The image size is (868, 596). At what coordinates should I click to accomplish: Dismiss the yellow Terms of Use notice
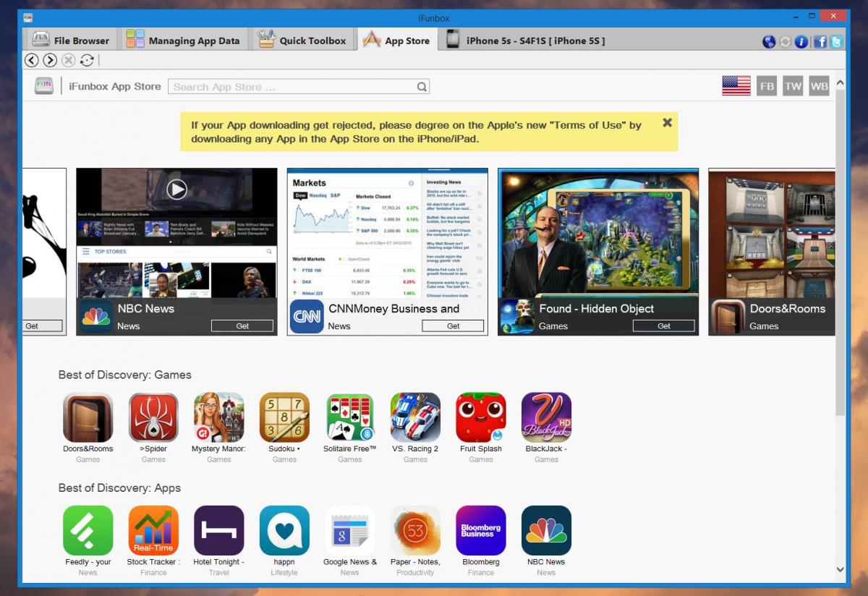click(667, 123)
